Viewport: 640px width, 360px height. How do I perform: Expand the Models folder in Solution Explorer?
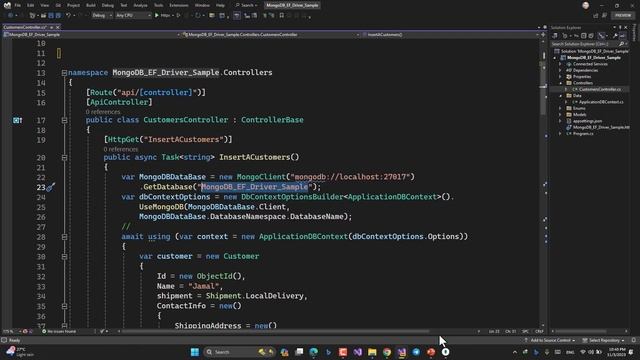[x=560, y=115]
